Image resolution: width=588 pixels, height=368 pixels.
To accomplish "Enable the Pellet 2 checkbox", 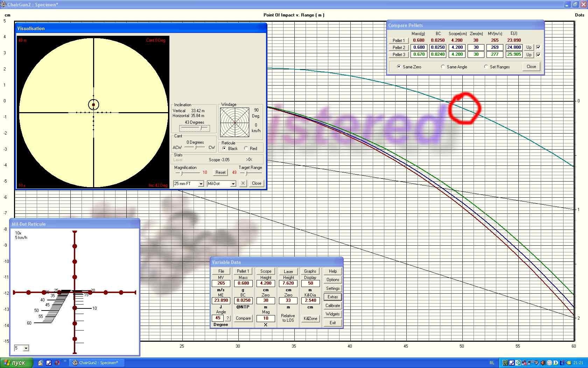I will pos(538,47).
